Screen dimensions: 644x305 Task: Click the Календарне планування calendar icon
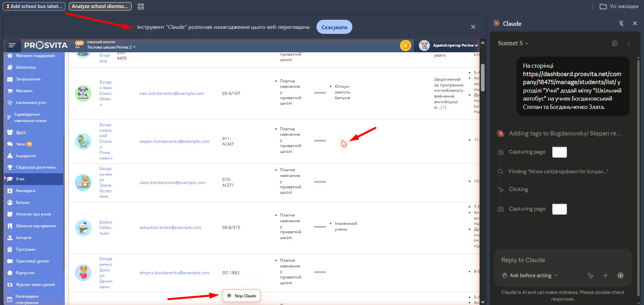[10, 299]
